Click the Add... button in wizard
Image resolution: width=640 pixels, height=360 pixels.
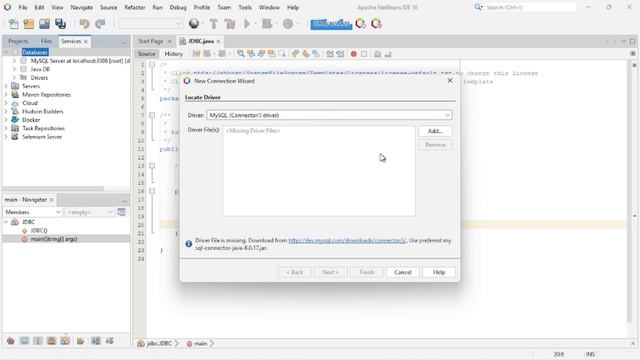(435, 131)
